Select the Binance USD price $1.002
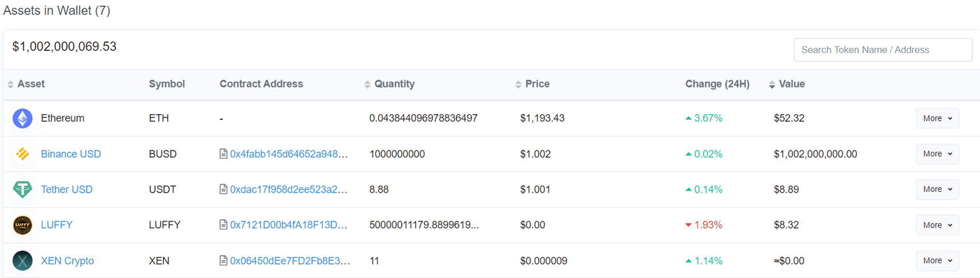 [535, 154]
